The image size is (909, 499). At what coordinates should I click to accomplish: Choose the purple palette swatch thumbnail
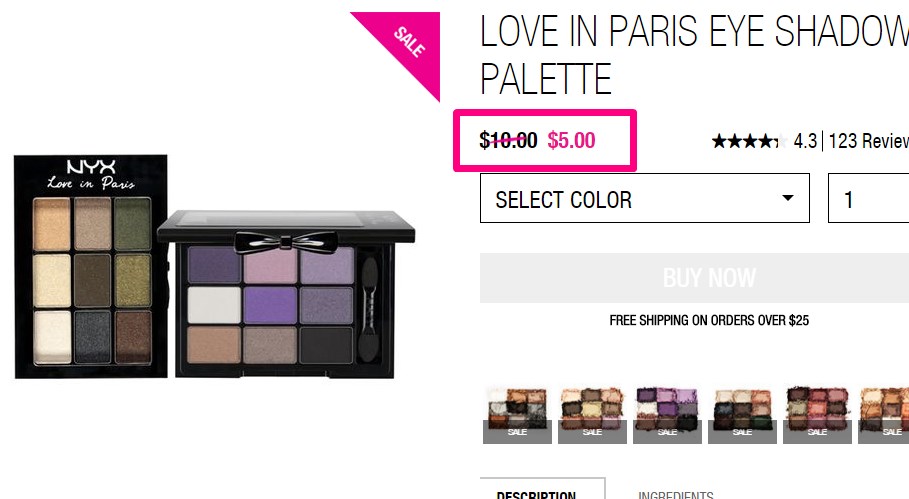(x=667, y=415)
